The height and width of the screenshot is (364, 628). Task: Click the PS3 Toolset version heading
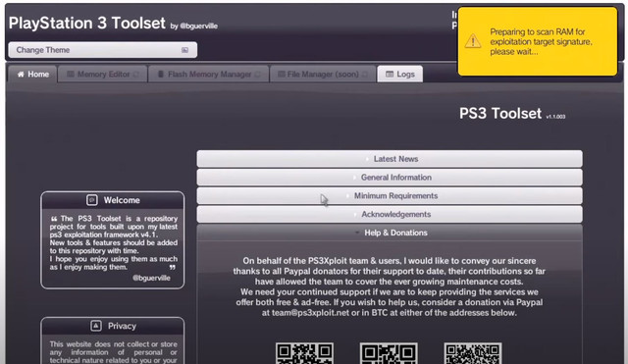(x=512, y=114)
